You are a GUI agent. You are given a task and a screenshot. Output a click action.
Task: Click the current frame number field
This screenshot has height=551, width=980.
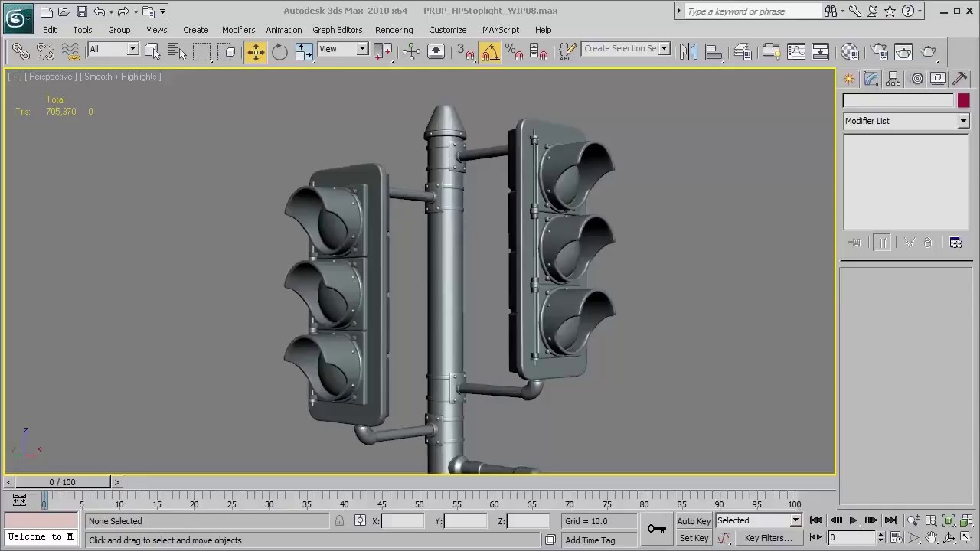[x=851, y=538]
